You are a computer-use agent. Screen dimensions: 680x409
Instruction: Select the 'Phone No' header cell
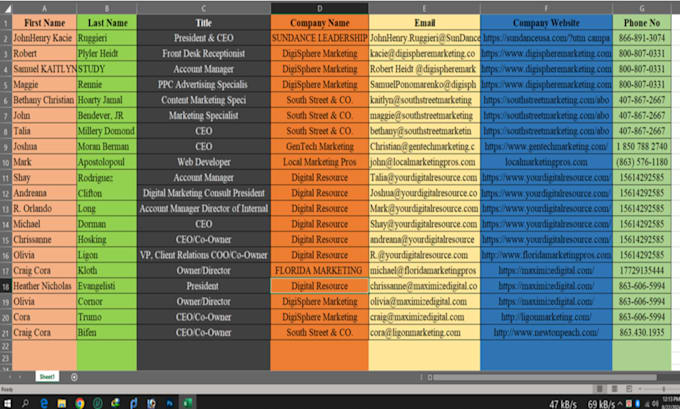642,23
